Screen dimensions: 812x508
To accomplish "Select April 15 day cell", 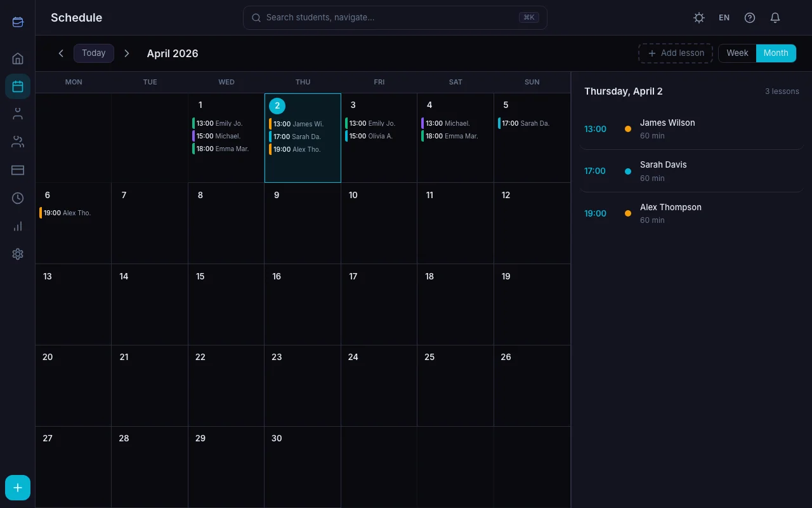I will tap(226, 305).
